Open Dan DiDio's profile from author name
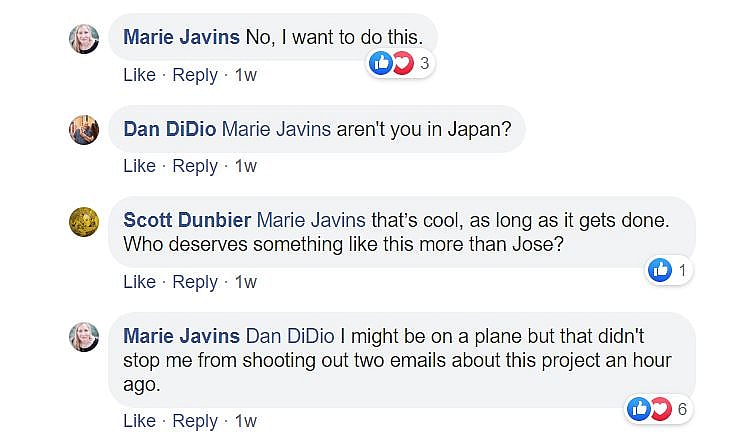The width and height of the screenshot is (739, 446). tap(169, 129)
